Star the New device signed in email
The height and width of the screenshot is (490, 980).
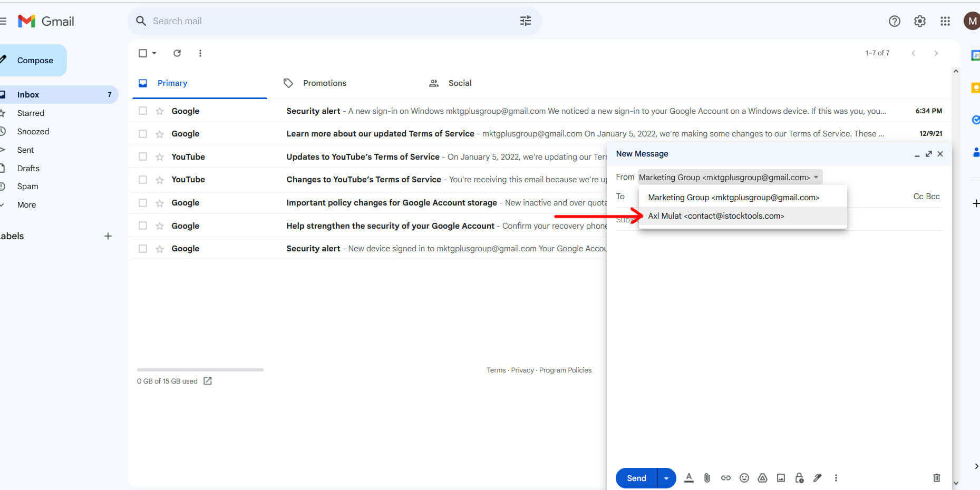point(160,249)
